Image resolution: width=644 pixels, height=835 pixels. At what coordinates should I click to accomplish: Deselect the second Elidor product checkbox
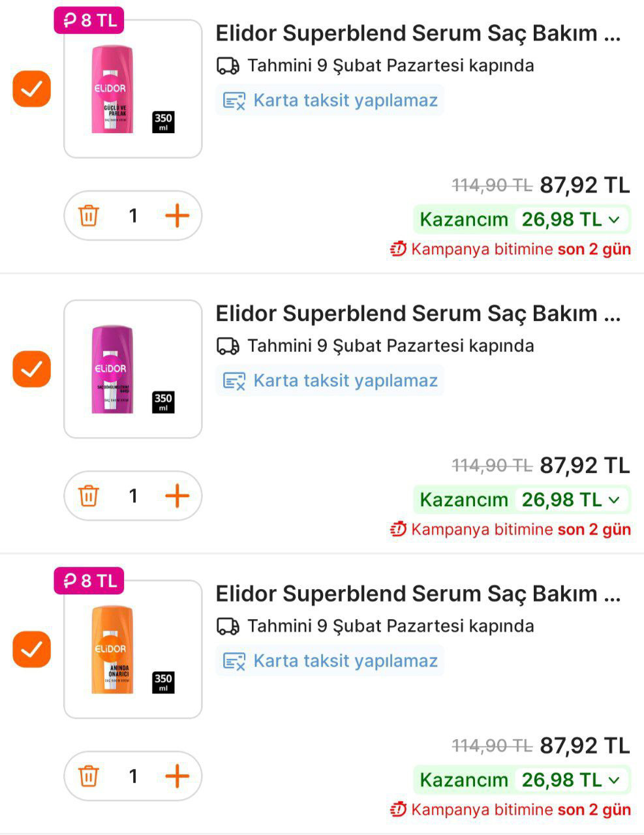click(x=31, y=369)
